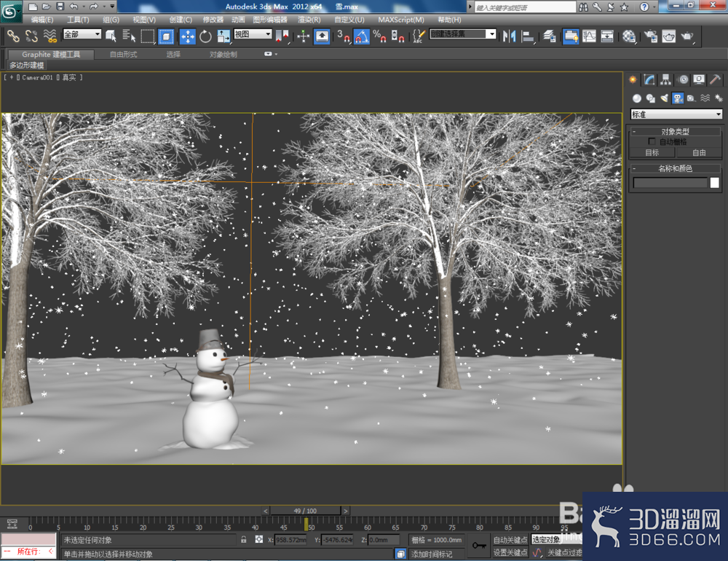Toggle the Angle Snap button
The width and height of the screenshot is (728, 561).
click(x=362, y=36)
